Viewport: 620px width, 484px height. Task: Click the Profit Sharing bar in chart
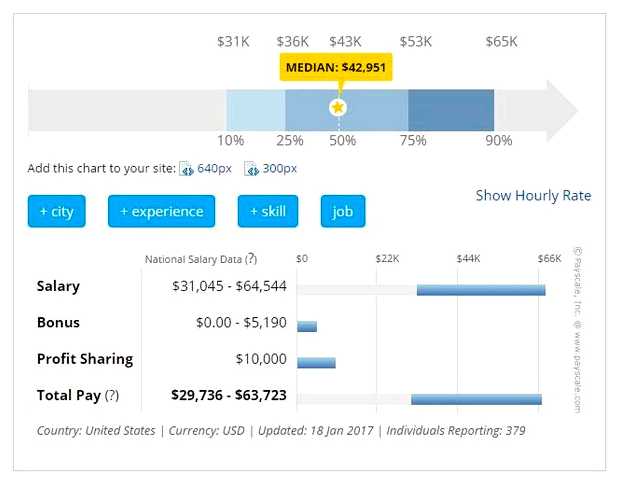click(x=316, y=362)
